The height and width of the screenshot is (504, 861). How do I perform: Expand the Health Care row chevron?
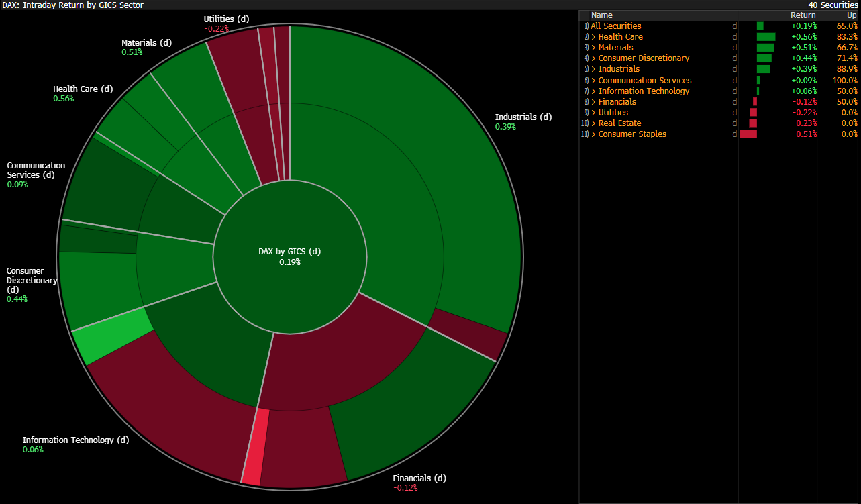click(x=594, y=37)
